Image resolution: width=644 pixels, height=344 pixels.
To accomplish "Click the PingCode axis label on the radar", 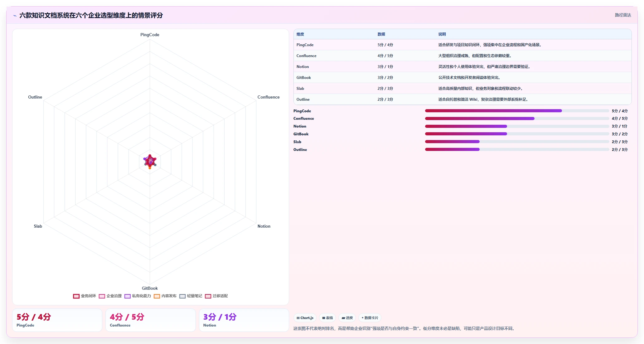I will 150,35.
